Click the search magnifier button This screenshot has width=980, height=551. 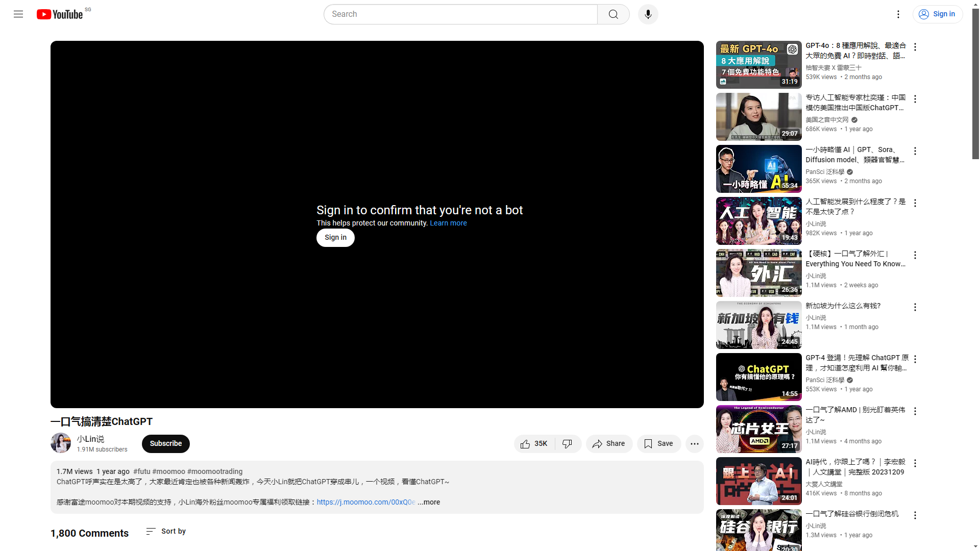(x=613, y=14)
